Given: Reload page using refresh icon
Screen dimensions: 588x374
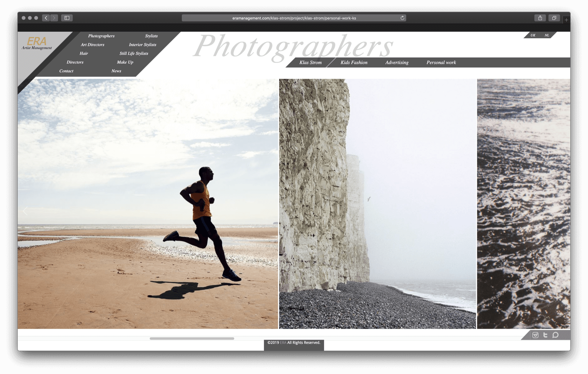Looking at the screenshot, I should coord(402,18).
